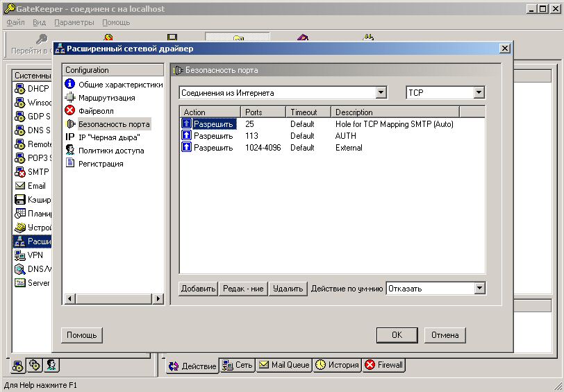
Task: Click the Кэшир floppy disk icon
Action: [19, 199]
